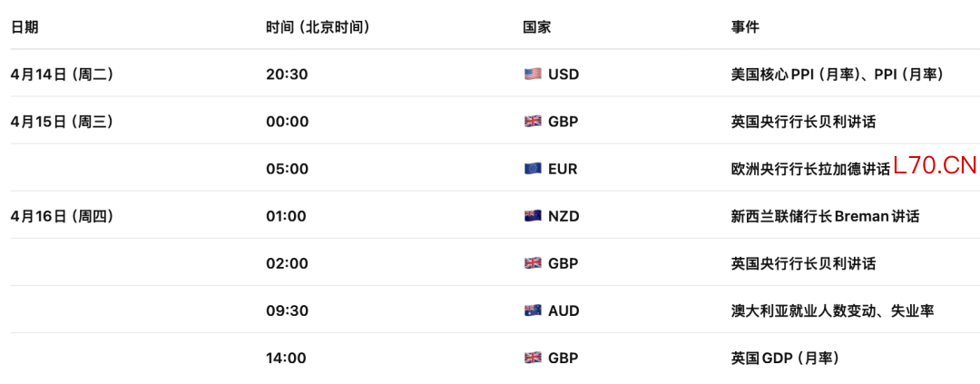Image resolution: width=980 pixels, height=384 pixels.
Task: Click the US flag icon beside USD
Action: click(x=533, y=74)
